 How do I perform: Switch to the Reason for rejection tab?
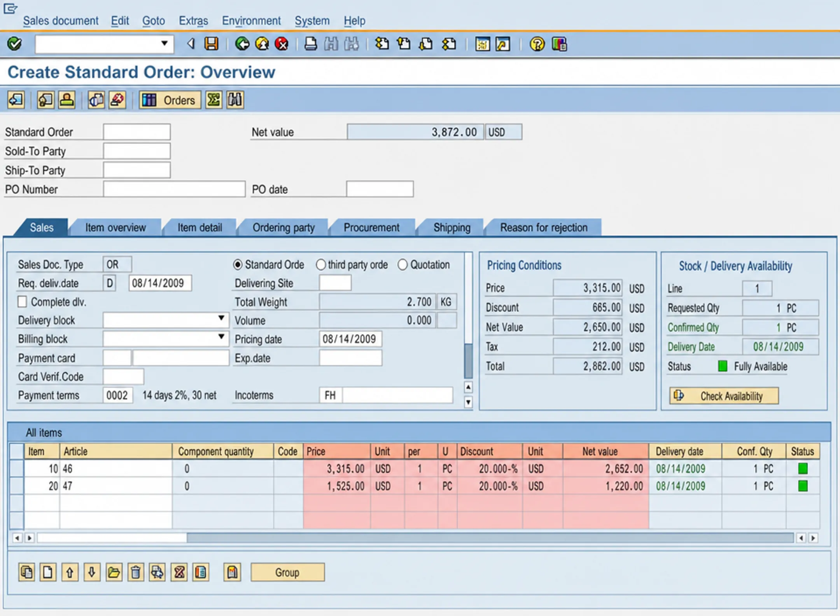(544, 227)
